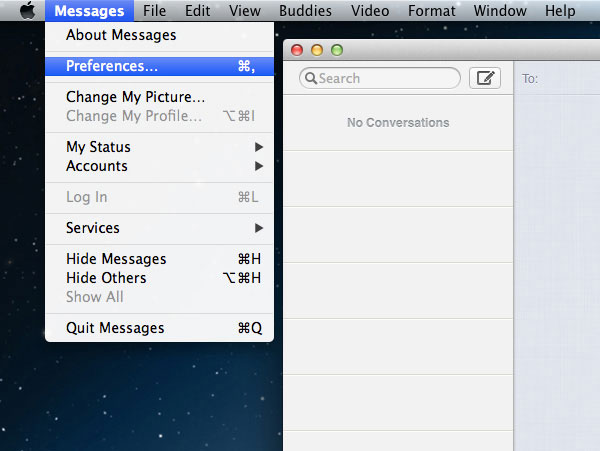This screenshot has height=451, width=600.
Task: Open the Apple menu
Action: (x=28, y=10)
